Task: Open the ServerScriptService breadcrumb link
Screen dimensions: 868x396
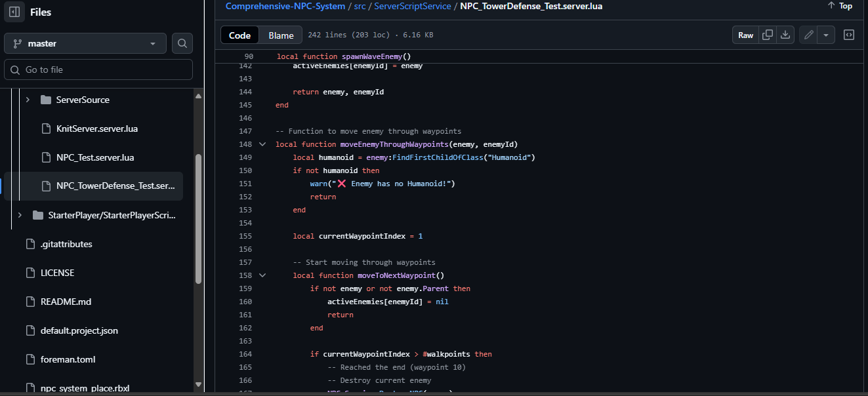Action: coord(412,6)
